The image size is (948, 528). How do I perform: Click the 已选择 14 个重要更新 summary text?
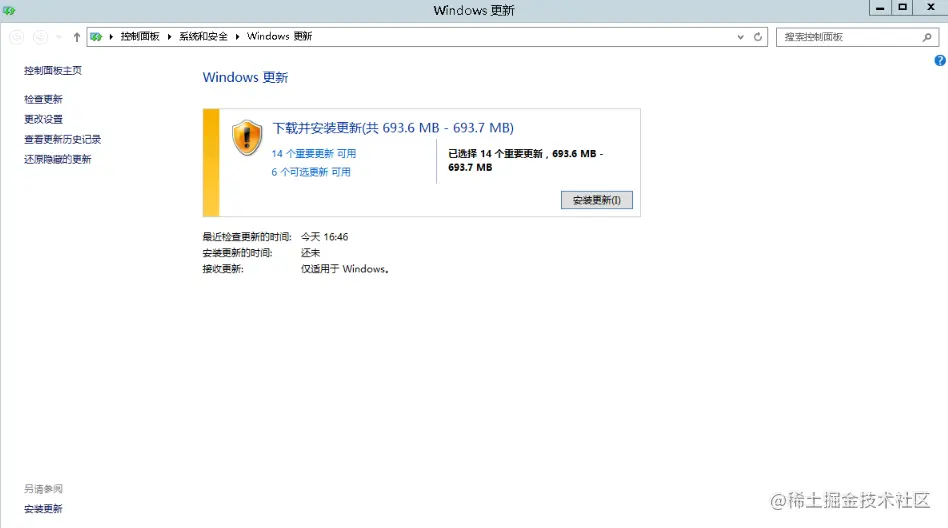click(x=525, y=160)
